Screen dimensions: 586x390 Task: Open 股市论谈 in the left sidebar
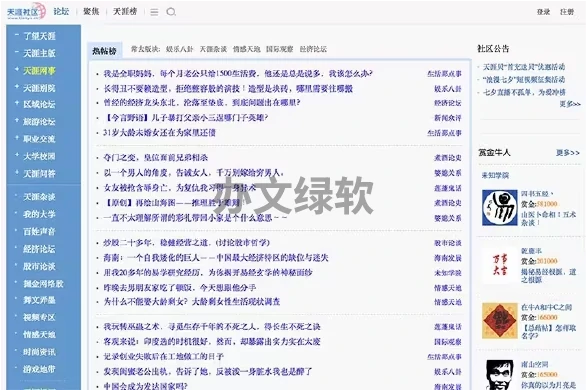click(39, 266)
